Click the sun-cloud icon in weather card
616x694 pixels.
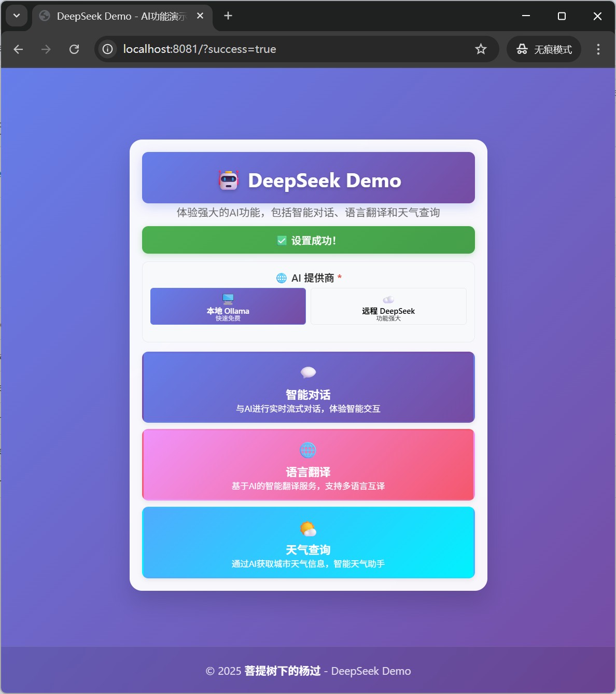coord(308,529)
